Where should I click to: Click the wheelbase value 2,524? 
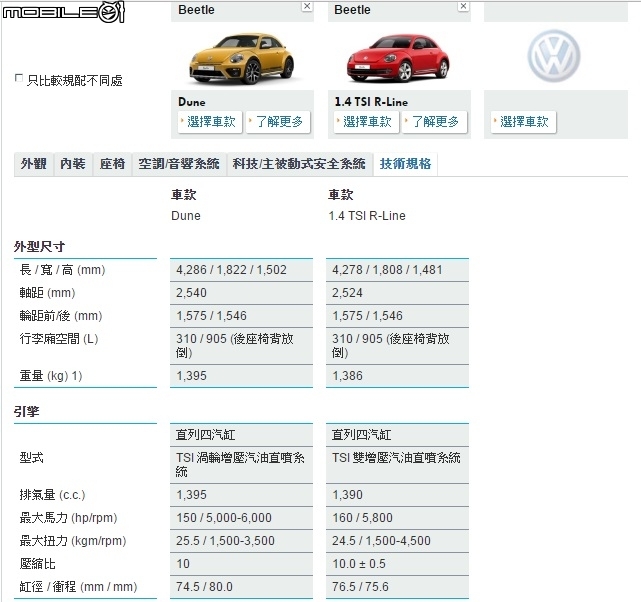pos(347,293)
